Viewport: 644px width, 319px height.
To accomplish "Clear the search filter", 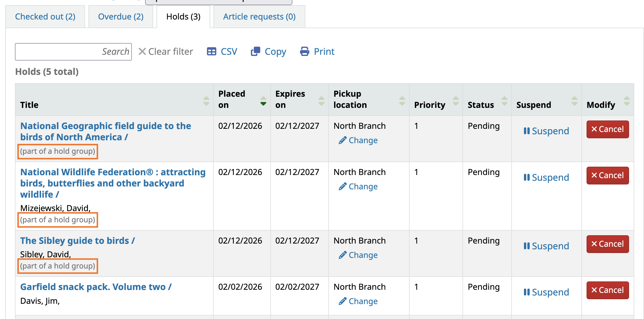I will 166,52.
